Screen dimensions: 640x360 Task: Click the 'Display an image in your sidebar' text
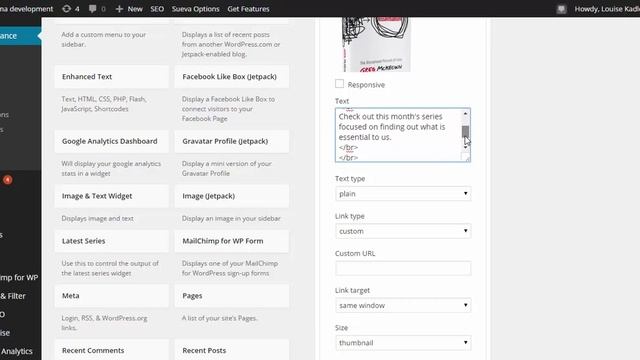[x=231, y=218]
